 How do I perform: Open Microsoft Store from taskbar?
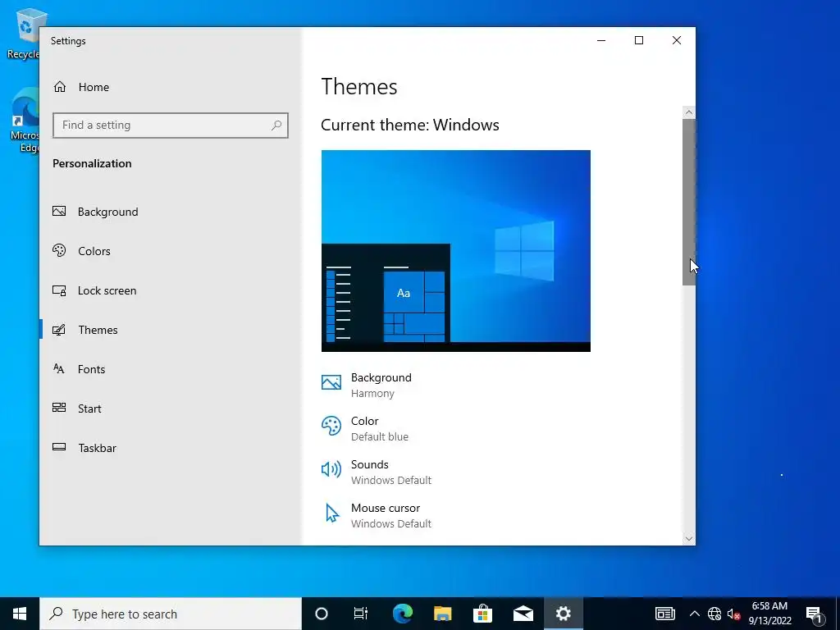click(x=482, y=614)
